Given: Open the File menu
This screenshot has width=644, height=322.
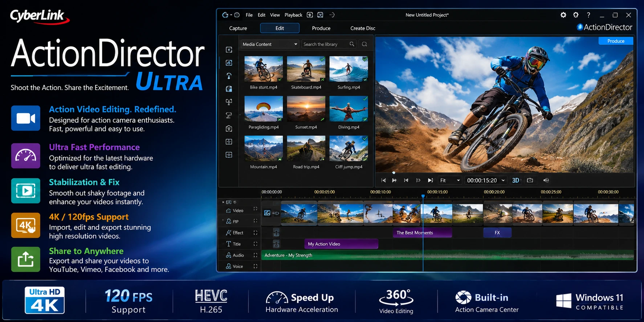Looking at the screenshot, I should pos(249,15).
